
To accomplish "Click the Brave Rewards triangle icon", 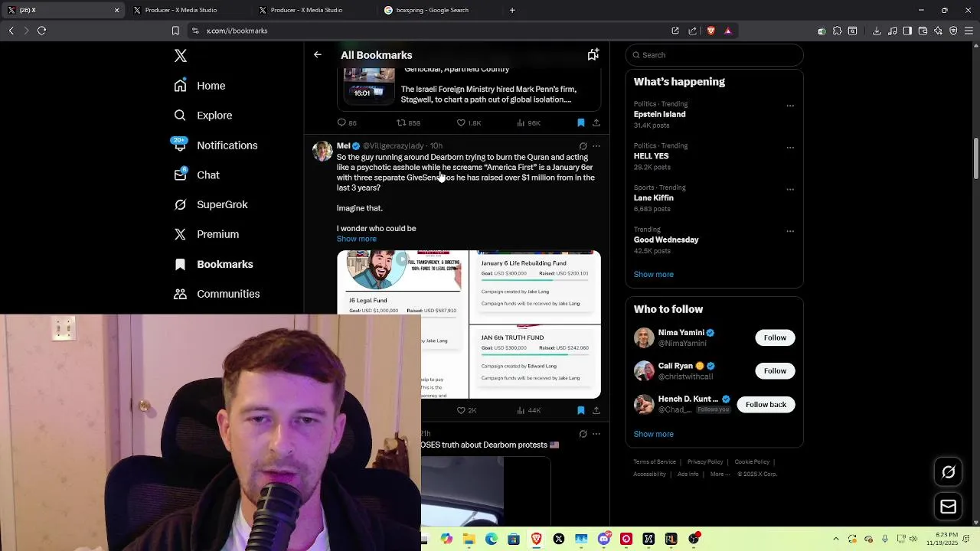I will [727, 31].
